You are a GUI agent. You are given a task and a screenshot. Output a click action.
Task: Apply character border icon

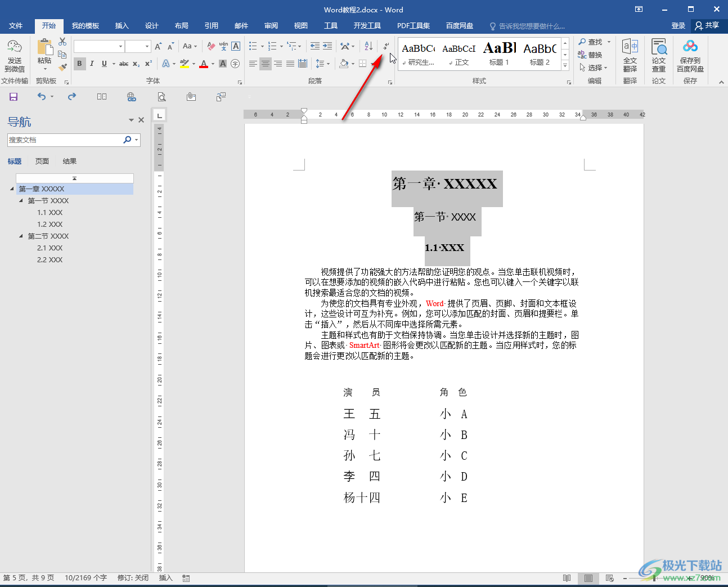(x=236, y=46)
